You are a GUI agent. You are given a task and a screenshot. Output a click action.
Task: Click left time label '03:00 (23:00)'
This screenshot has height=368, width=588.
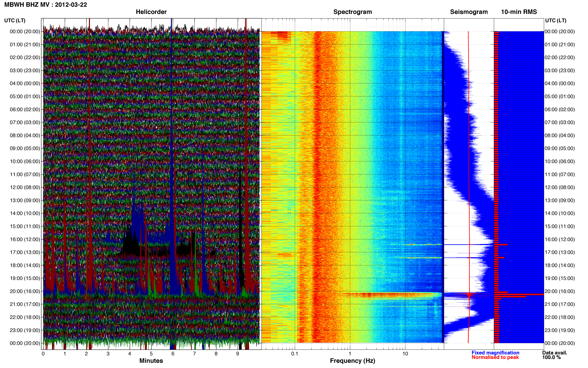[25, 71]
